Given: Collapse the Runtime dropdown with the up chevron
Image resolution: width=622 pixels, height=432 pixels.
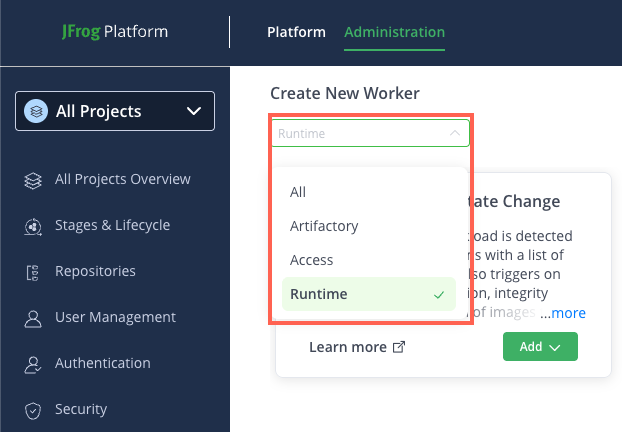Looking at the screenshot, I should pos(455,133).
